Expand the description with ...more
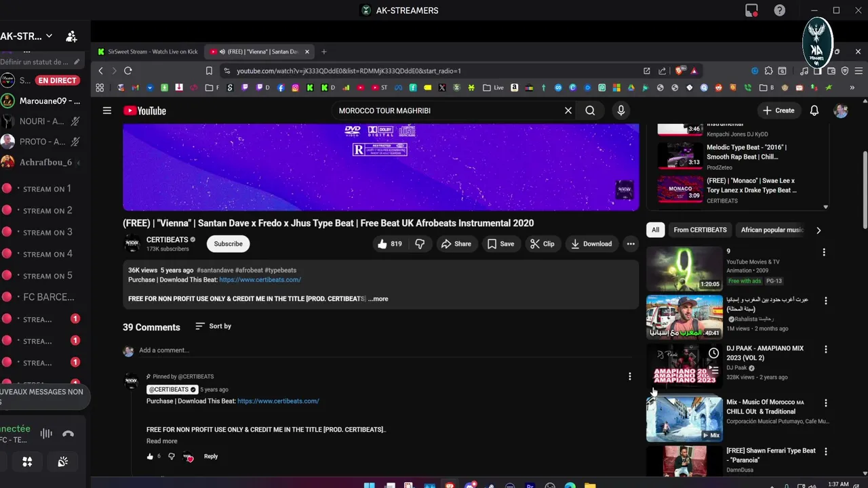Screen dimensions: 868x488 (x=378, y=299)
